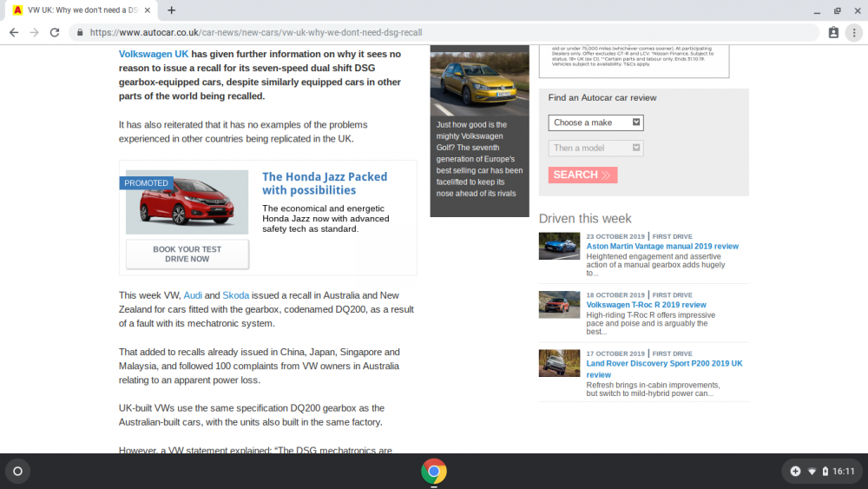Open Land Rover Discovery Sport P200 review
The height and width of the screenshot is (489, 868).
click(x=664, y=369)
